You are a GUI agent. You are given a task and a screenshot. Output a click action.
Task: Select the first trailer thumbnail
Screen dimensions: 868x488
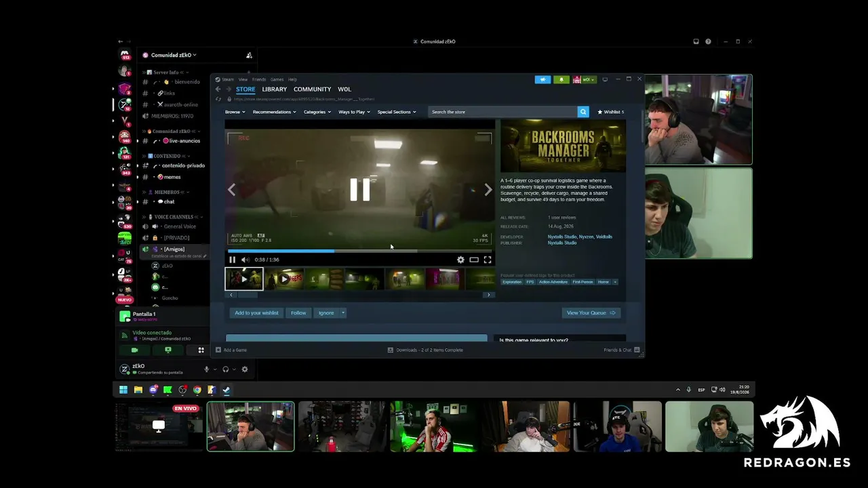(244, 279)
